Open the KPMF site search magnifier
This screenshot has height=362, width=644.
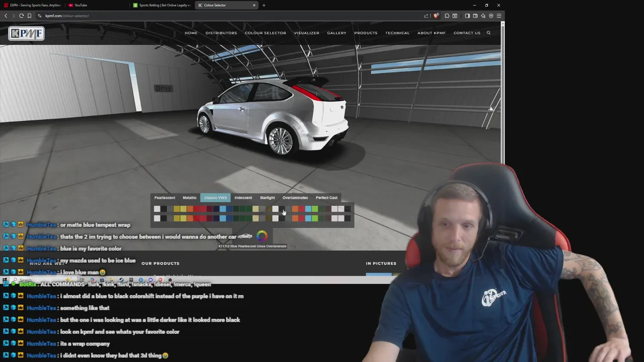tap(489, 33)
